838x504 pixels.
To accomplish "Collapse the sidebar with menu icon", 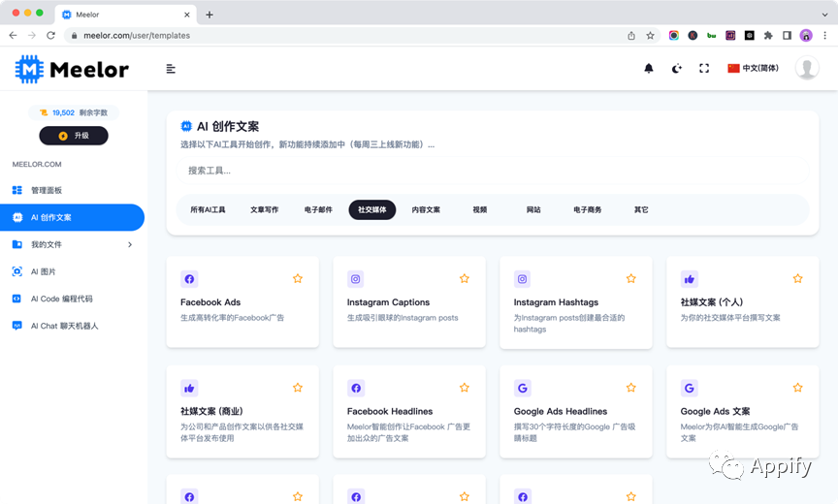I will tap(171, 69).
